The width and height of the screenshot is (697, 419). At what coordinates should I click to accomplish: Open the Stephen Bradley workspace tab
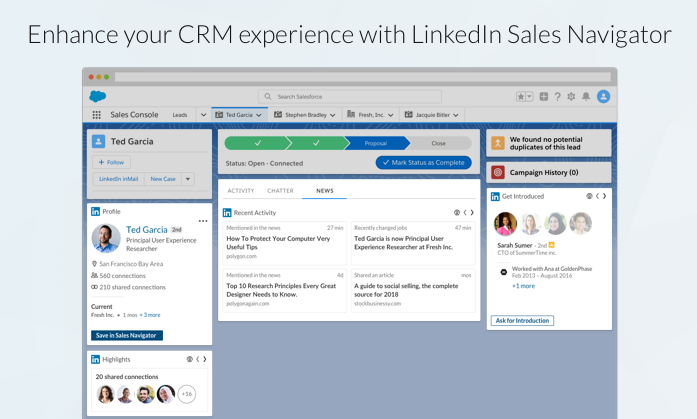click(304, 115)
